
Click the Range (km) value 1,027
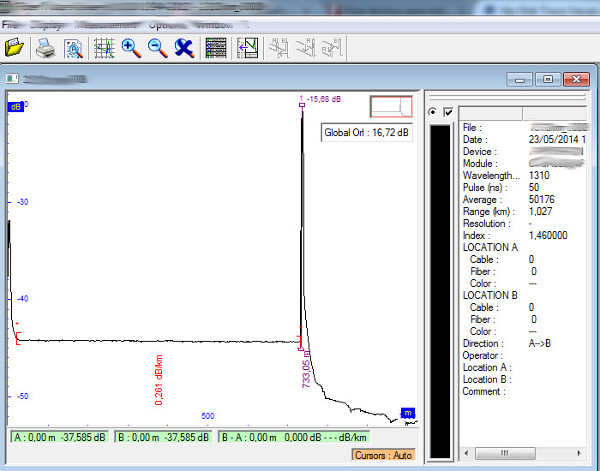[540, 211]
